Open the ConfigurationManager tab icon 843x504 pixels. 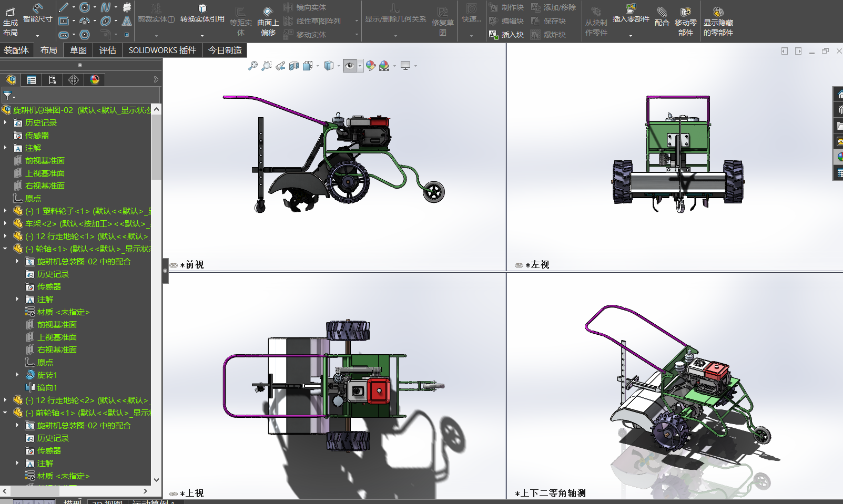(53, 80)
